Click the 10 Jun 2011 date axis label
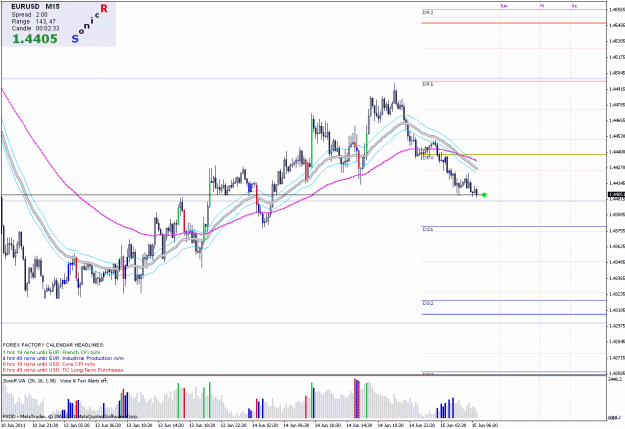The width and height of the screenshot is (625, 429). (13, 425)
